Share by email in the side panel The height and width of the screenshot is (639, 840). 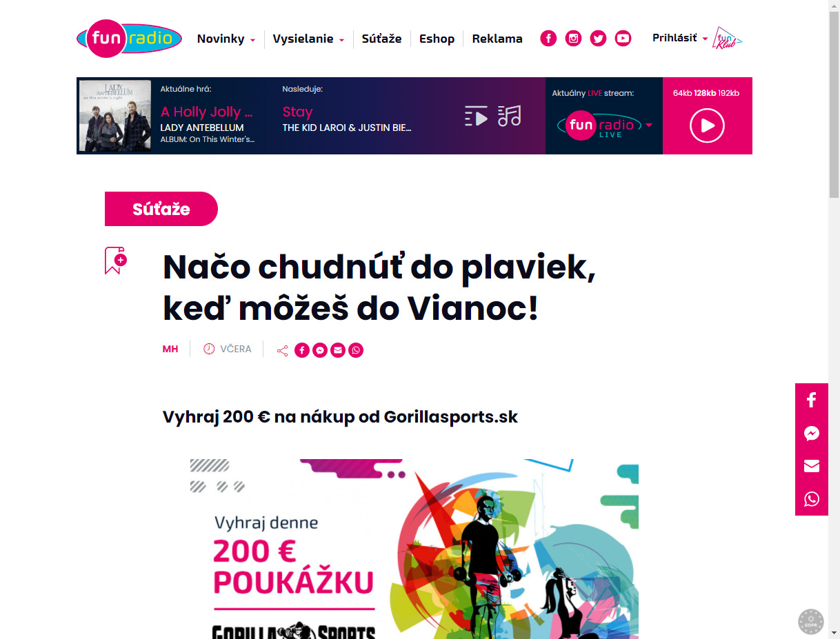(812, 467)
